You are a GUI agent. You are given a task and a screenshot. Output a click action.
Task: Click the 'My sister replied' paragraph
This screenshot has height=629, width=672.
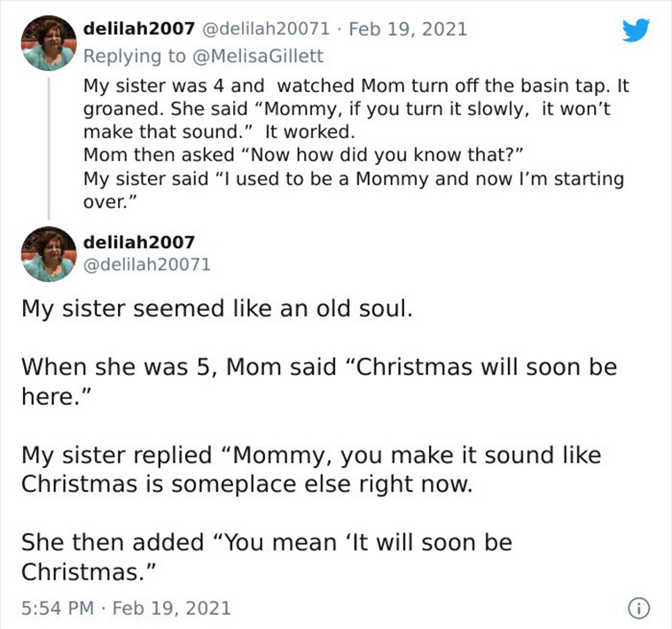pyautogui.click(x=311, y=470)
